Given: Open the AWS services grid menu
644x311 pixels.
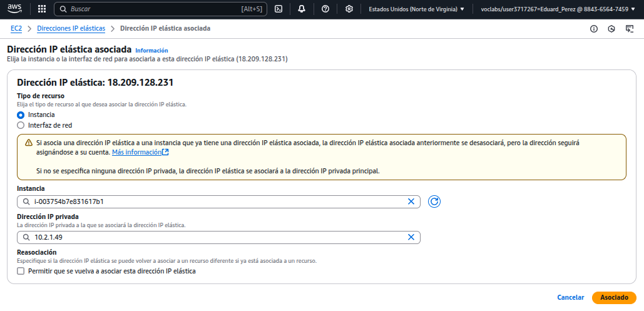Looking at the screenshot, I should tap(42, 9).
